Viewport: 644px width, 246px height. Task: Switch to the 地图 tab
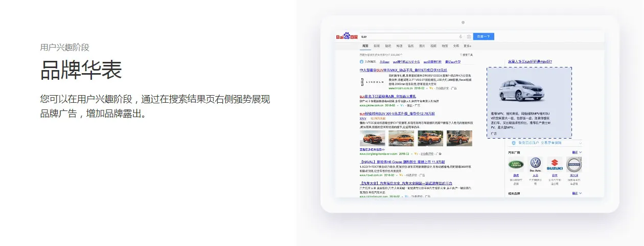445,46
